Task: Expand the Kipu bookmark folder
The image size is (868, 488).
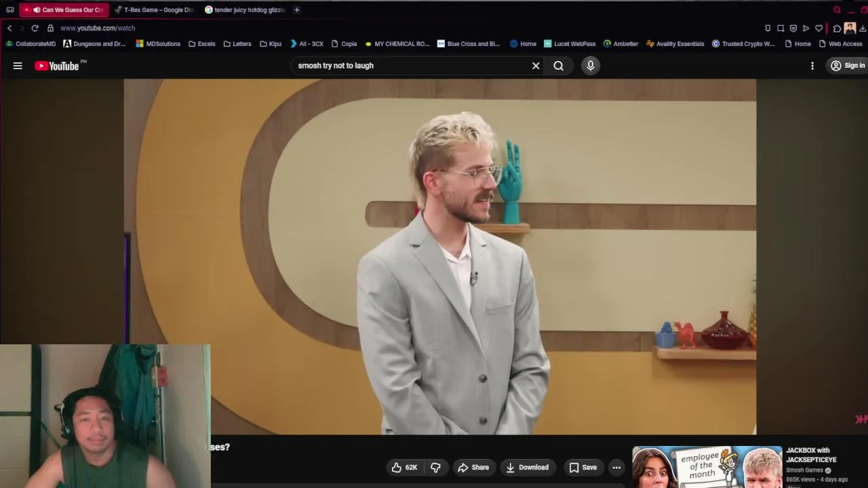Action: (271, 43)
